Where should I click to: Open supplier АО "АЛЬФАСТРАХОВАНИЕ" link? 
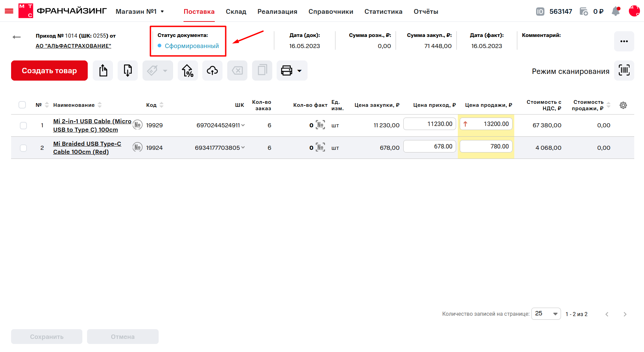tap(73, 46)
